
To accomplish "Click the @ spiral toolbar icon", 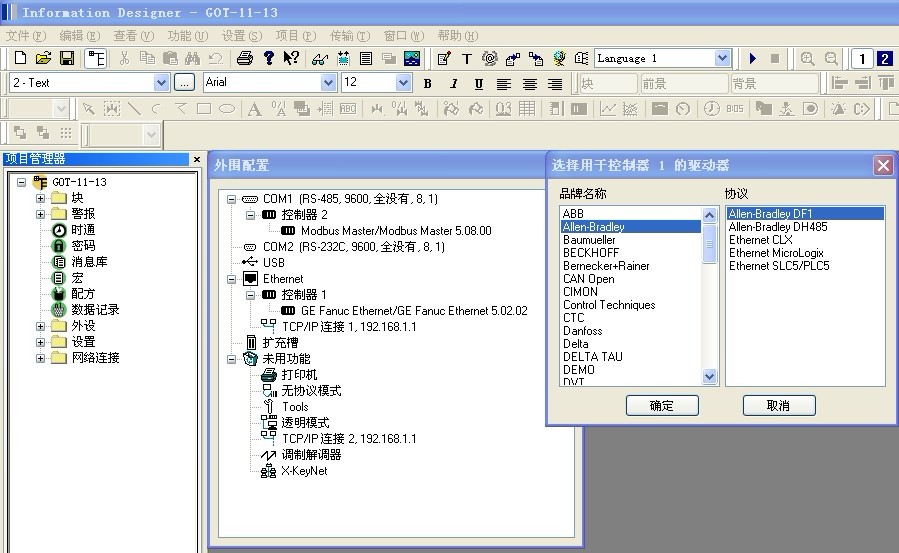I will tap(490, 58).
